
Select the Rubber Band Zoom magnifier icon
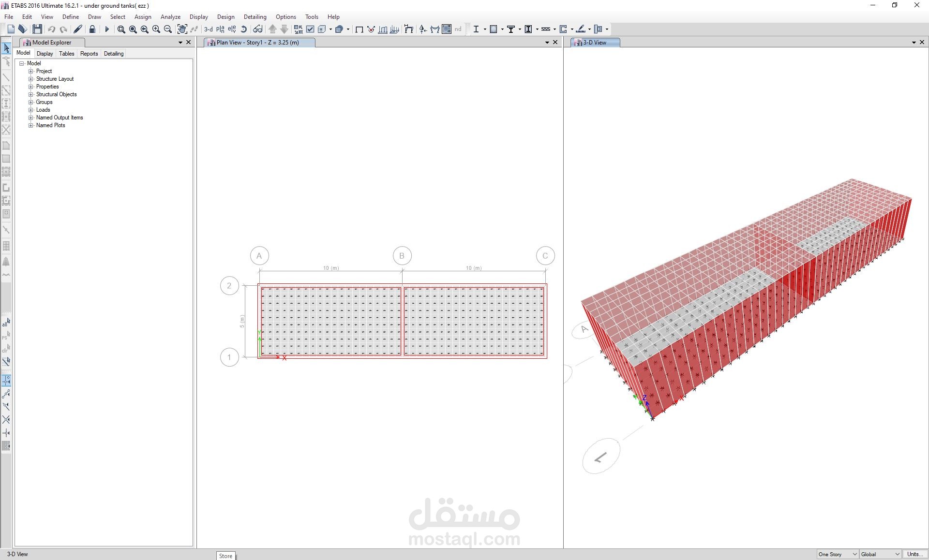coord(121,29)
